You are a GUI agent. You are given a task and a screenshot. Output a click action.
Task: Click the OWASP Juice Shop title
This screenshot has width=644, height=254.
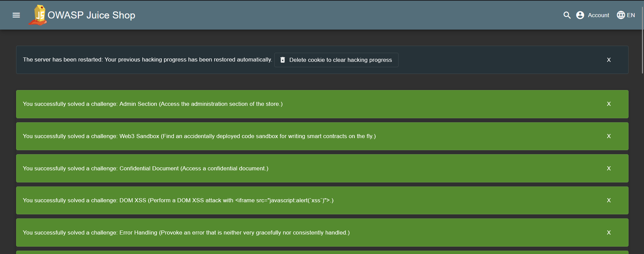click(91, 15)
